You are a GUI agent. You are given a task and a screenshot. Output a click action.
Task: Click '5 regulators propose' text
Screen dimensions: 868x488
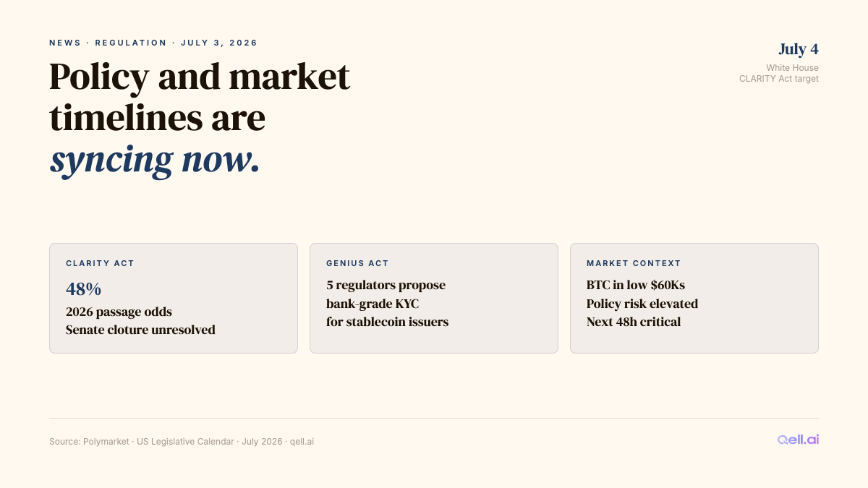tap(386, 285)
